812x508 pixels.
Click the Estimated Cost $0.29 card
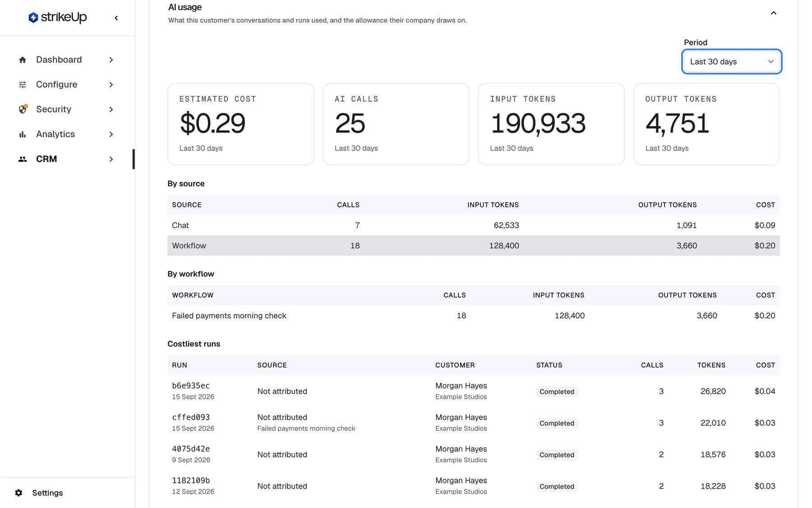tap(240, 124)
